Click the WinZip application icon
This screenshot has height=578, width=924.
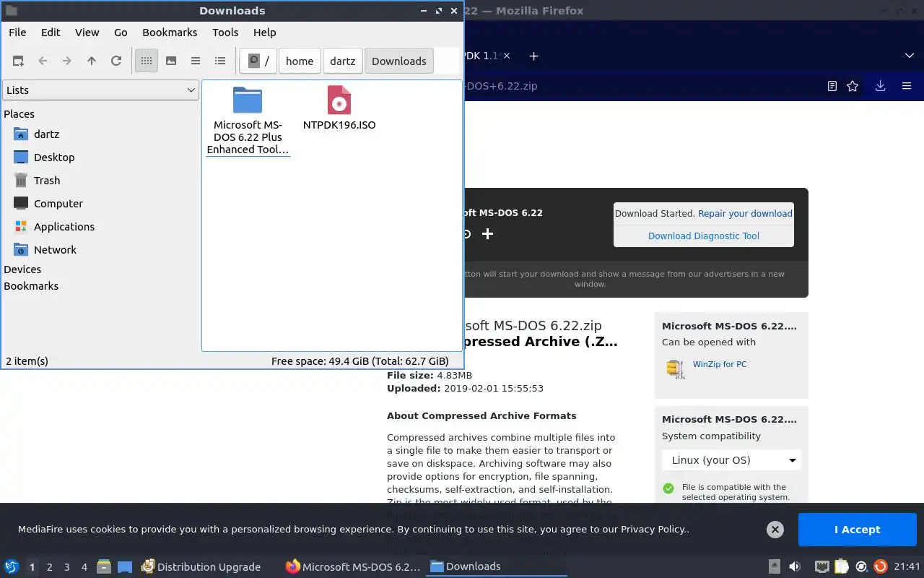[x=675, y=368]
